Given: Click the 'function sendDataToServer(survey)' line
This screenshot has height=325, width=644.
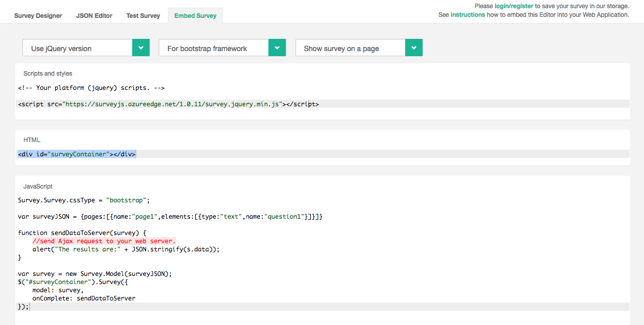Looking at the screenshot, I should (x=82, y=233).
